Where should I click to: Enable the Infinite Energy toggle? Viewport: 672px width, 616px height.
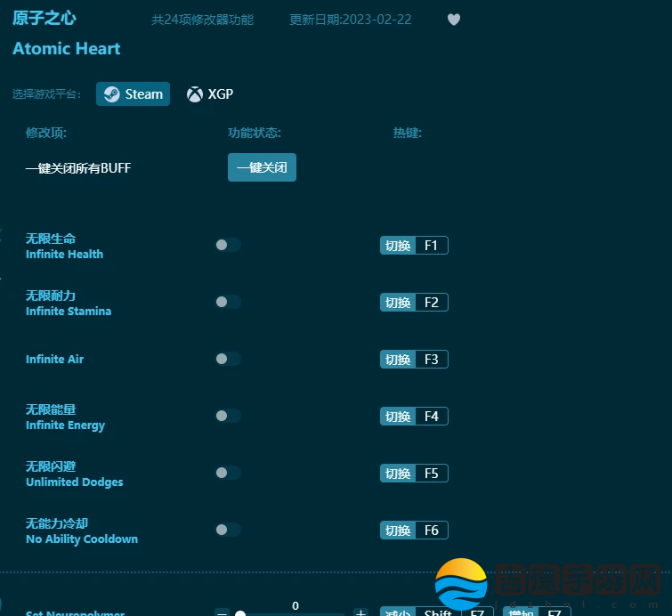click(x=228, y=416)
